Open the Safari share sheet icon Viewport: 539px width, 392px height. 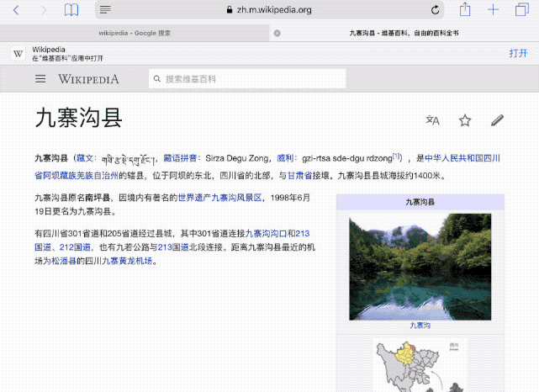pyautogui.click(x=465, y=9)
